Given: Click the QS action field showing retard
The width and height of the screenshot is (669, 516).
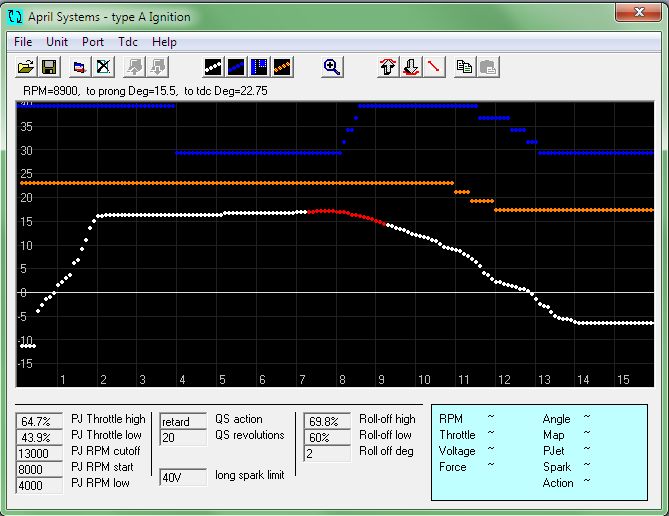Looking at the screenshot, I should 183,421.
